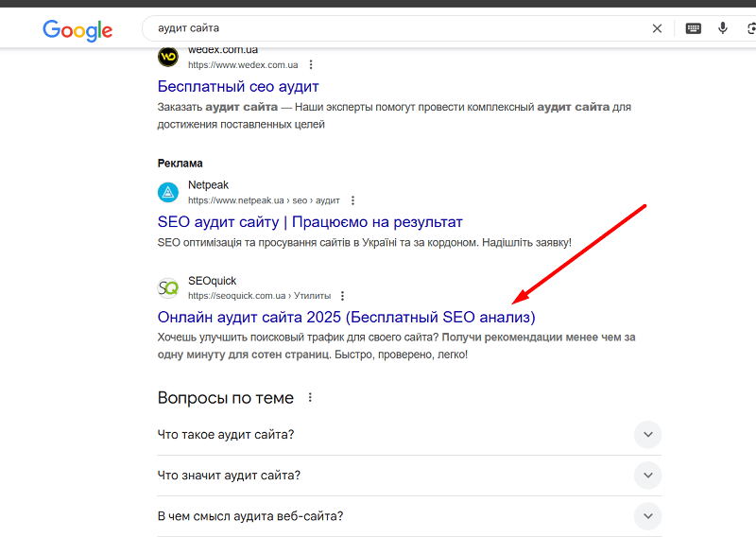Open the on-screen keyboard icon

click(x=694, y=28)
